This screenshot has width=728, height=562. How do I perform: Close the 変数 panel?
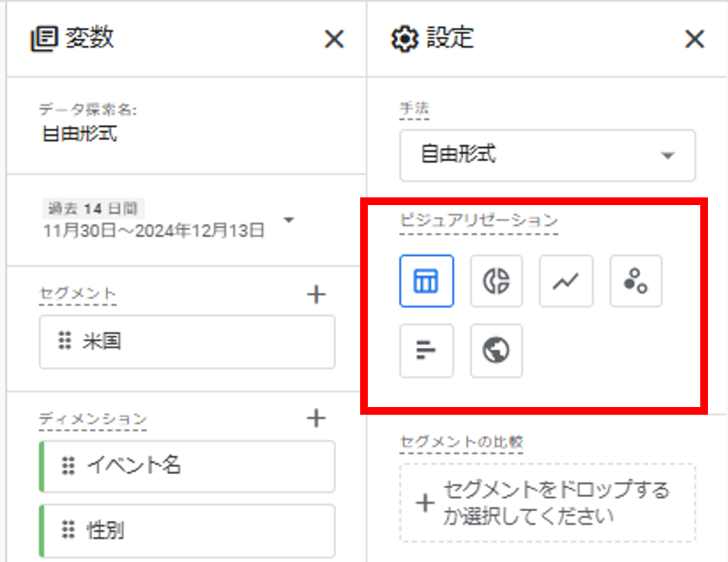(x=334, y=39)
